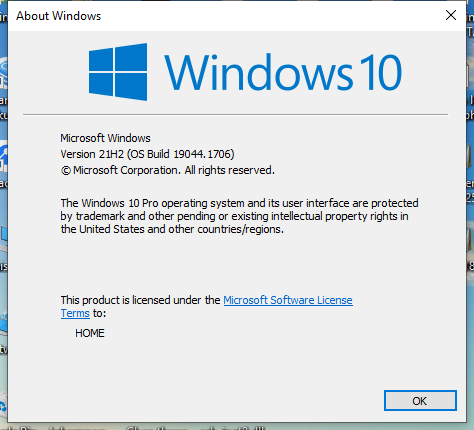Click the About Windows title bar text
The width and height of the screenshot is (474, 430).
point(59,16)
